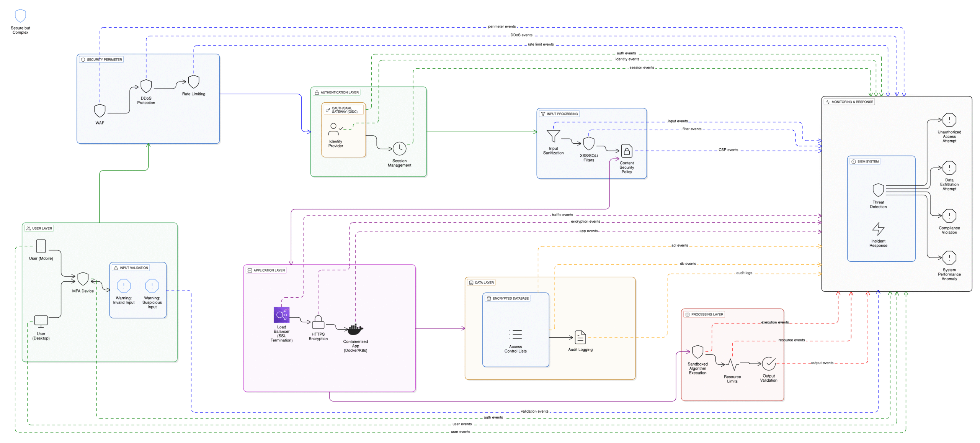Select the validation events edge label
Image resolution: width=980 pixels, height=443 pixels.
click(534, 412)
